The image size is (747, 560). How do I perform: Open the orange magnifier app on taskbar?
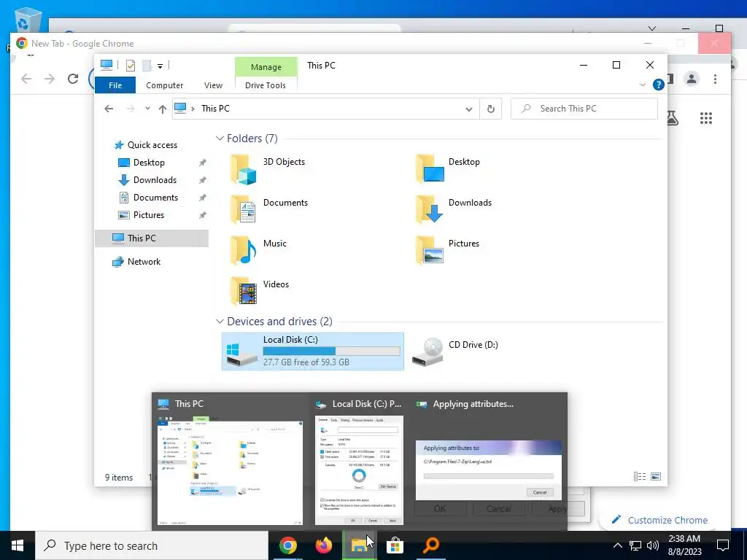430,545
